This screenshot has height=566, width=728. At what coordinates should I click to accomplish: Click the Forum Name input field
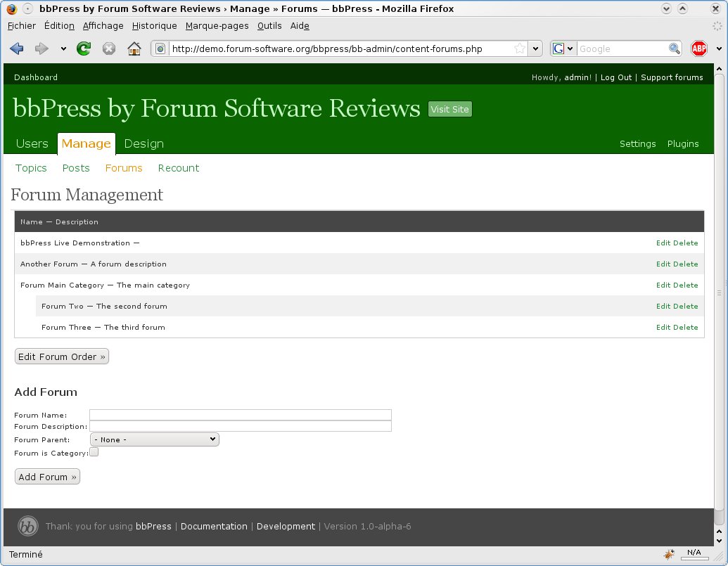tap(241, 415)
